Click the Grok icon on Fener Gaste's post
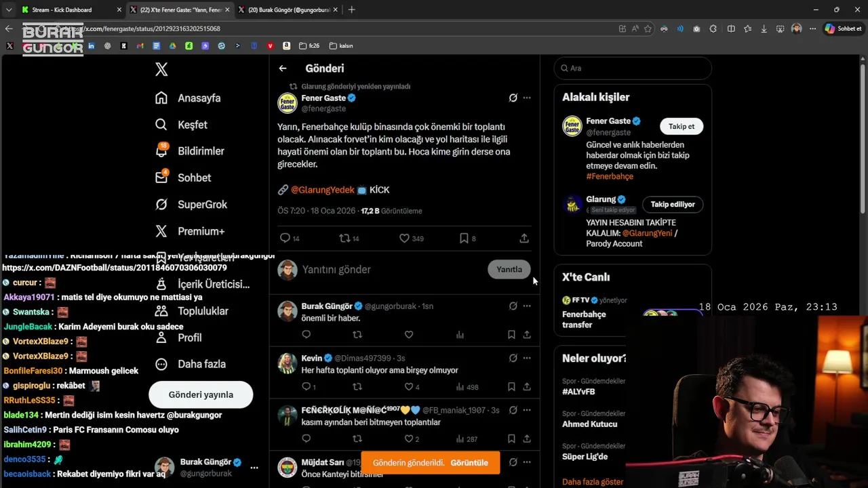 (x=513, y=98)
